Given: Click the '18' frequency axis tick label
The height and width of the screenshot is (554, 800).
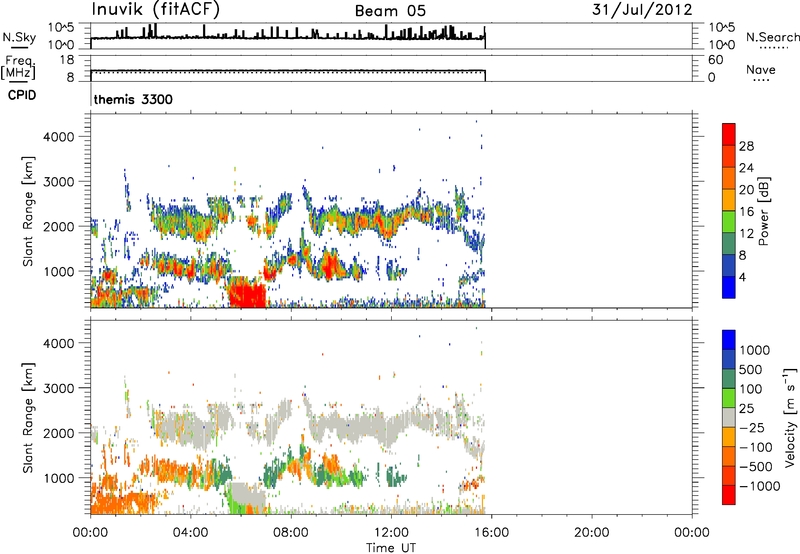Looking at the screenshot, I should pyautogui.click(x=67, y=60).
